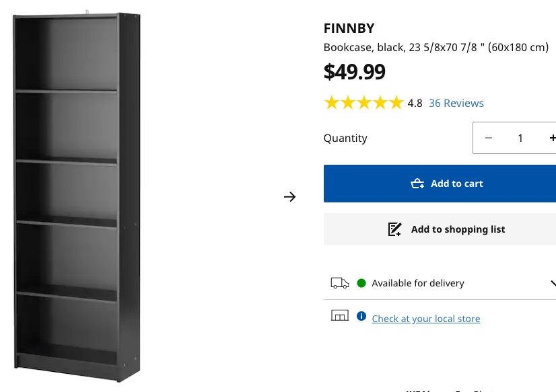
Task: Decrease quantity with the minus button
Action: click(x=489, y=138)
